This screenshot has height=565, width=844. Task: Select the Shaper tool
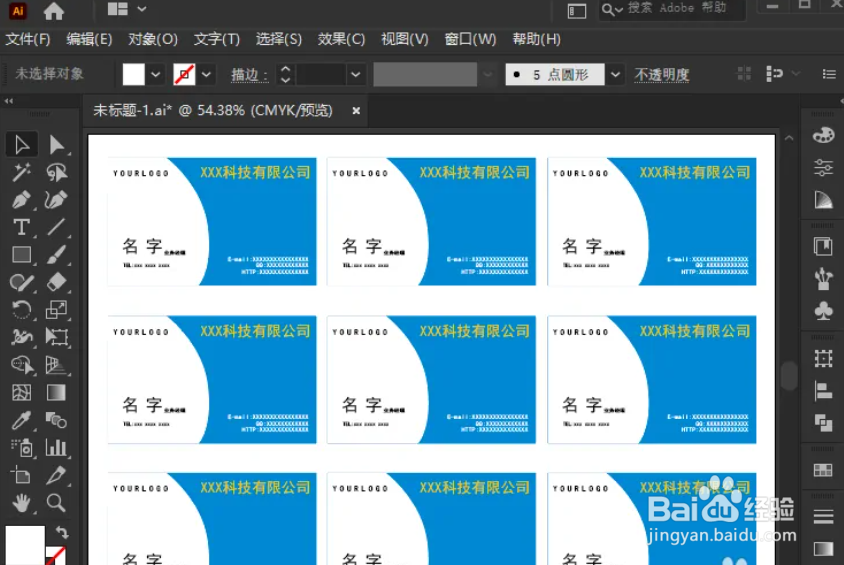click(x=22, y=282)
